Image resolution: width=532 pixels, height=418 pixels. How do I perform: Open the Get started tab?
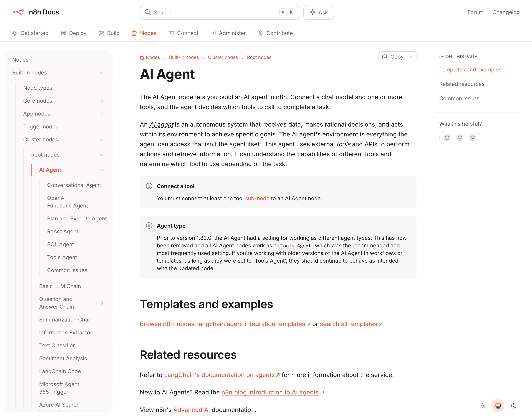pyautogui.click(x=30, y=33)
